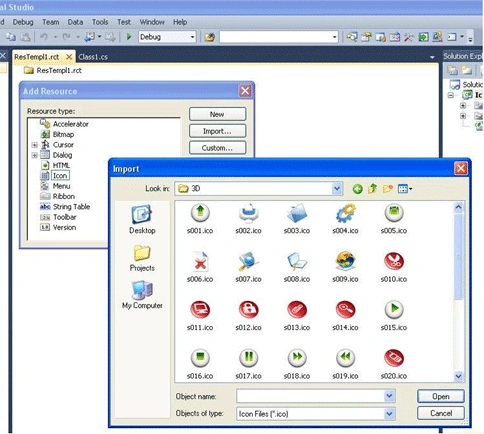Go back with the green arrow in Import
The image size is (484, 434).
(357, 189)
